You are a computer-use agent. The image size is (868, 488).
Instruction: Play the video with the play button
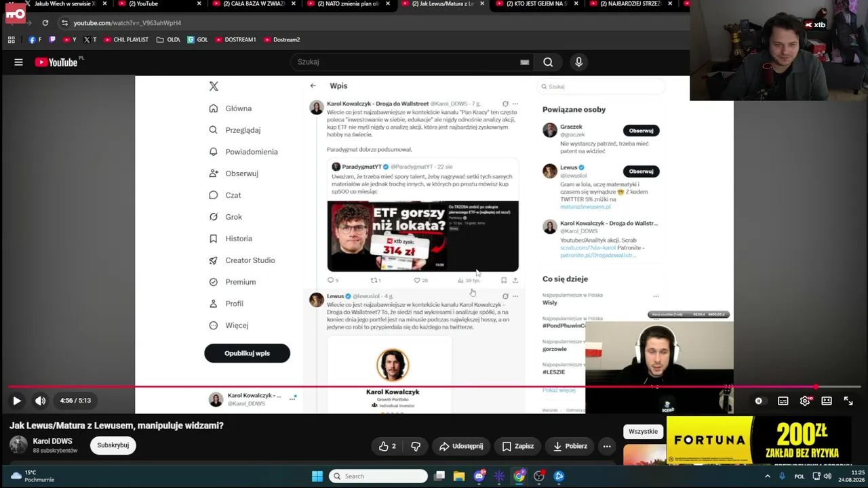17,401
